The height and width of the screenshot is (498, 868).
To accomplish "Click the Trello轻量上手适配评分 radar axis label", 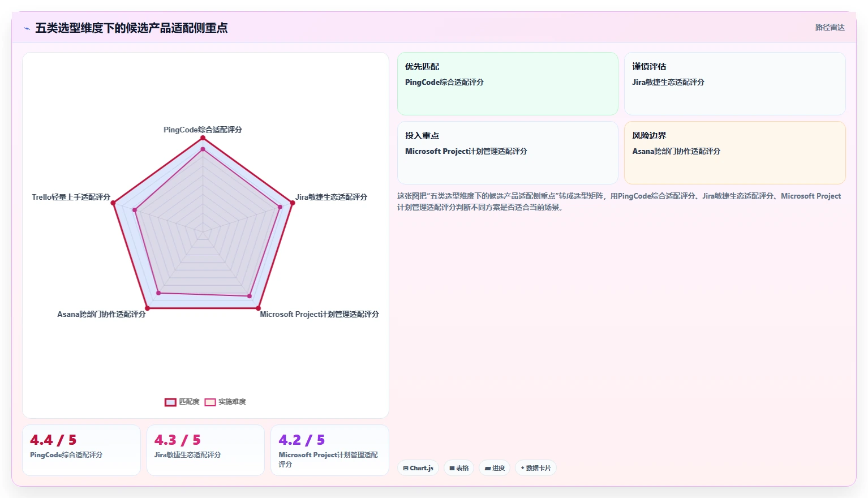I will pyautogui.click(x=71, y=197).
